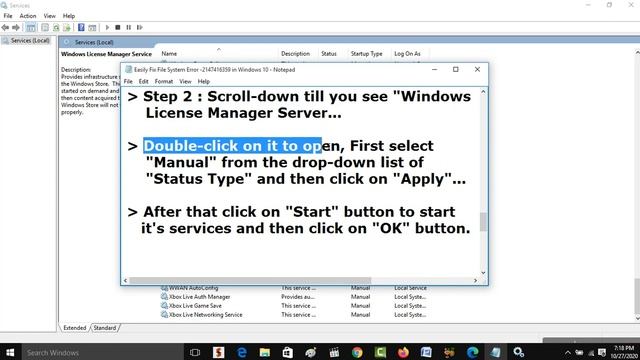This screenshot has width=640, height=360.
Task: Toggle Show/Hide Console Tree toolbar icon
Action: [31, 27]
